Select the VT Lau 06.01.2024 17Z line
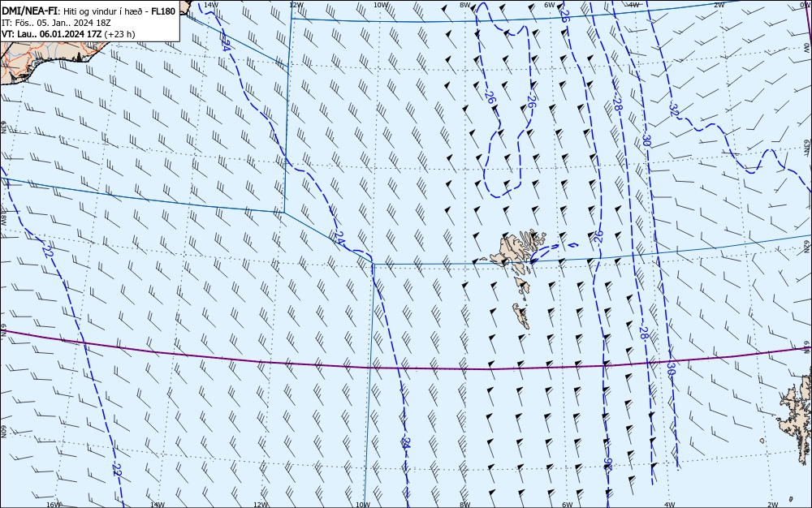This screenshot has height=508, width=812. 68,34
